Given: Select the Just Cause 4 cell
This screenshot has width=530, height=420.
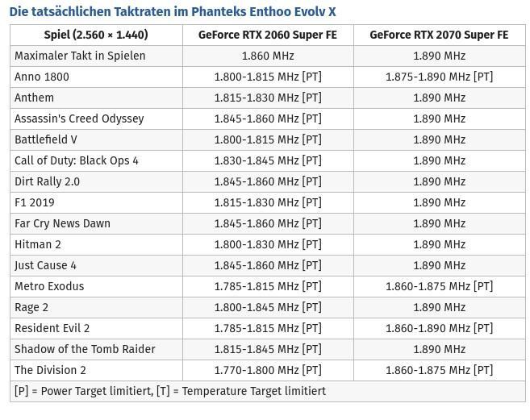Looking at the screenshot, I should 45,265.
